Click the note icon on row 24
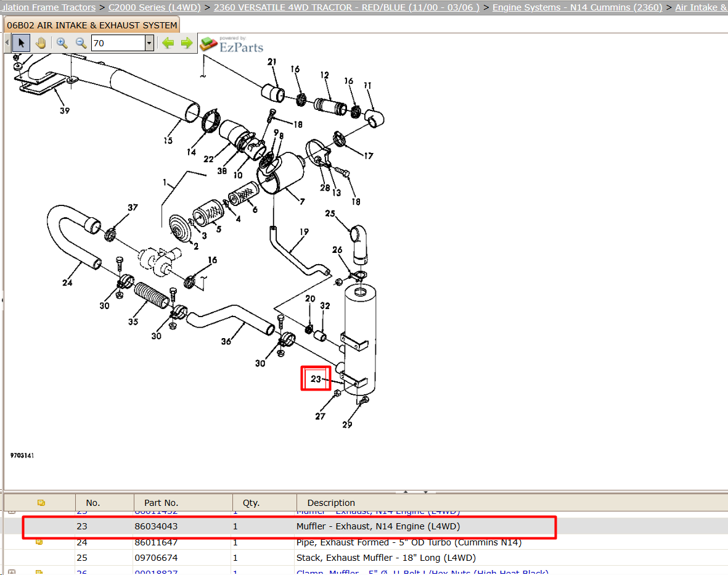 pos(39,542)
